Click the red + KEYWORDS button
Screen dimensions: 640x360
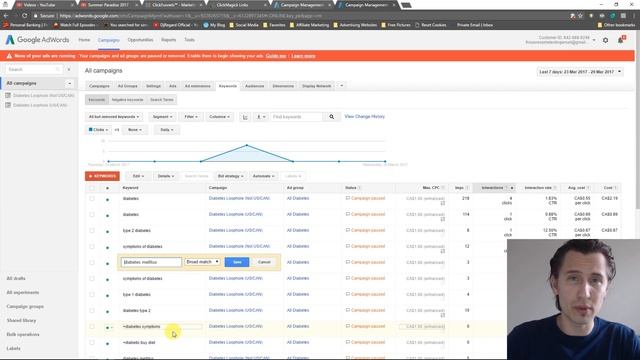click(102, 176)
